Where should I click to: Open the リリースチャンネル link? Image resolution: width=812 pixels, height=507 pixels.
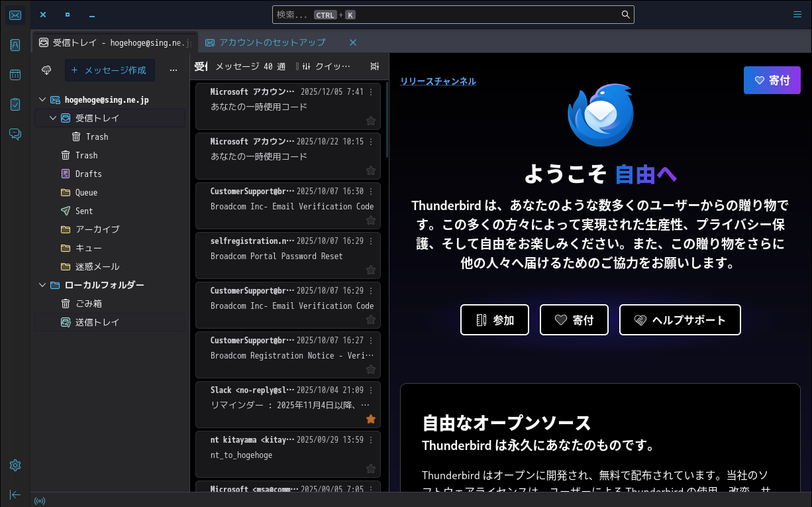pos(438,81)
